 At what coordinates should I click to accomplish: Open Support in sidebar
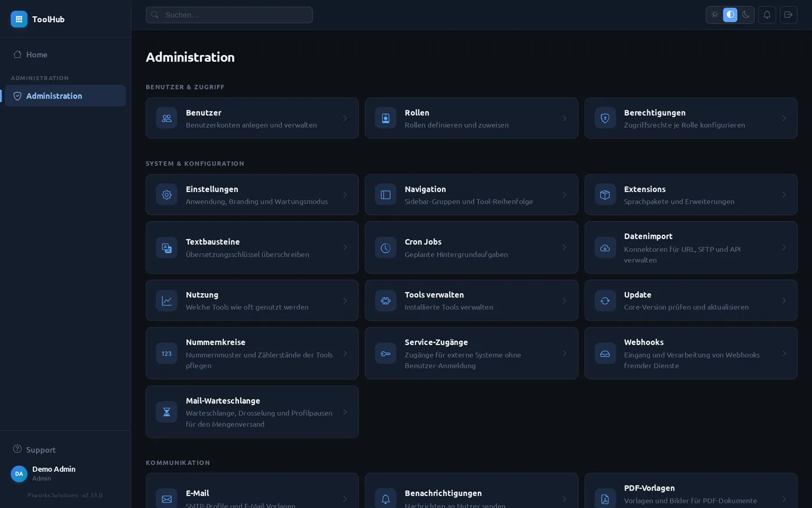(66, 449)
